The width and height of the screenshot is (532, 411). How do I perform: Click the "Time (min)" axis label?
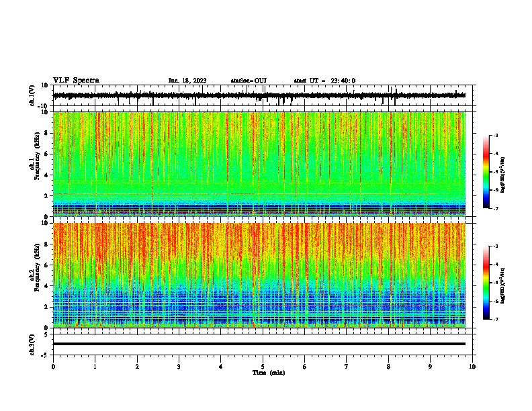(x=269, y=373)
